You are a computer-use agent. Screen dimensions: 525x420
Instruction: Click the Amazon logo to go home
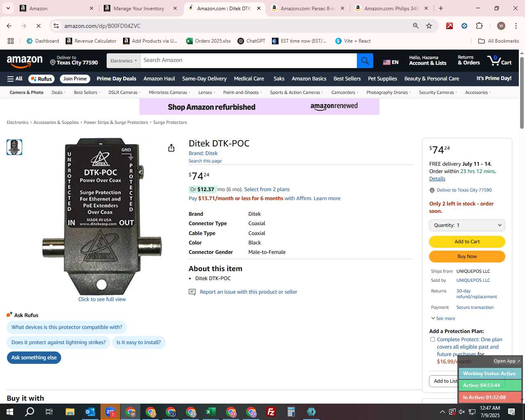click(25, 61)
